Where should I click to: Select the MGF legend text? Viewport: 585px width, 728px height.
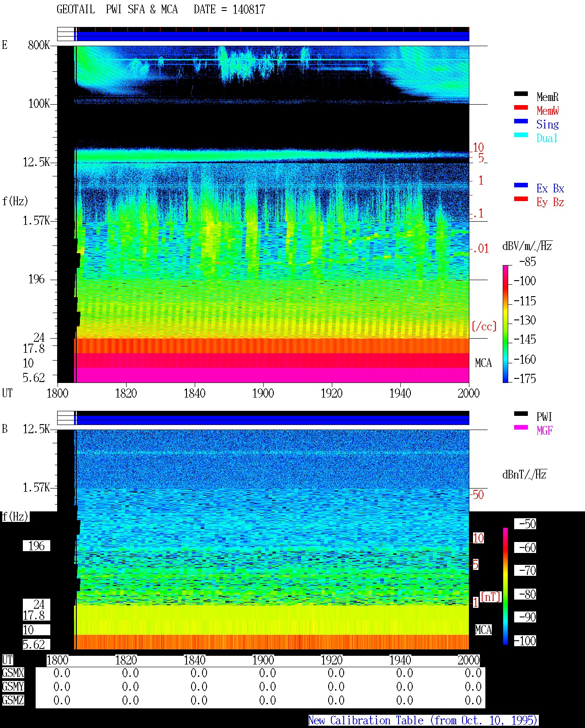(x=545, y=430)
